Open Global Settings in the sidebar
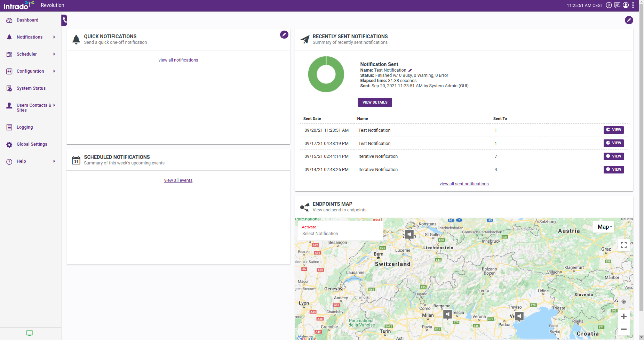644x340 pixels. [32, 144]
